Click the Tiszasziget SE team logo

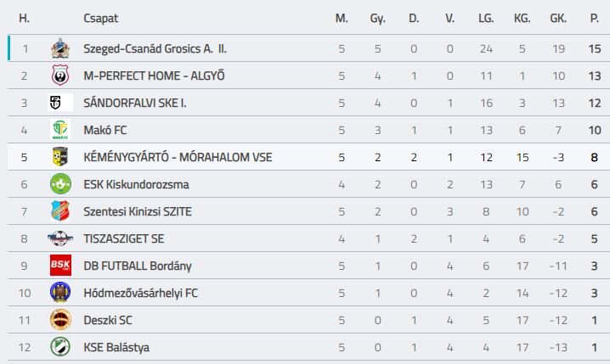(x=59, y=238)
